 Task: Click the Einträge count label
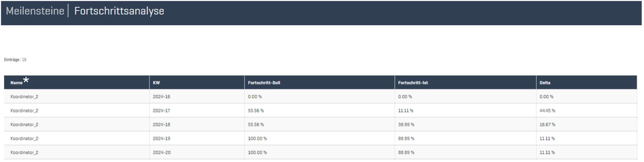click(x=15, y=60)
